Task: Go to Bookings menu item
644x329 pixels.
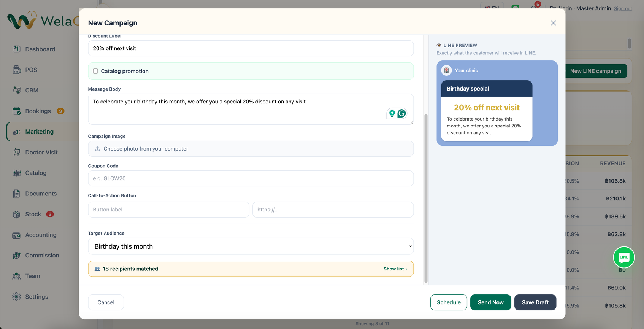Action: coord(38,111)
